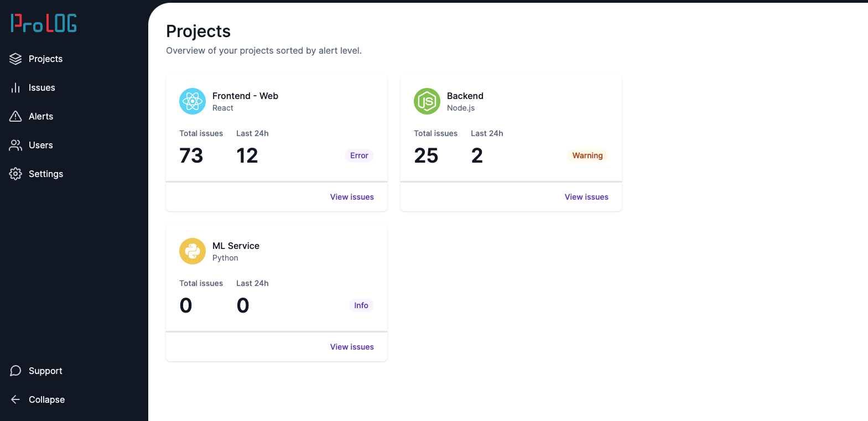View issues for ML Service
Image resolution: width=868 pixels, height=421 pixels.
(x=352, y=347)
